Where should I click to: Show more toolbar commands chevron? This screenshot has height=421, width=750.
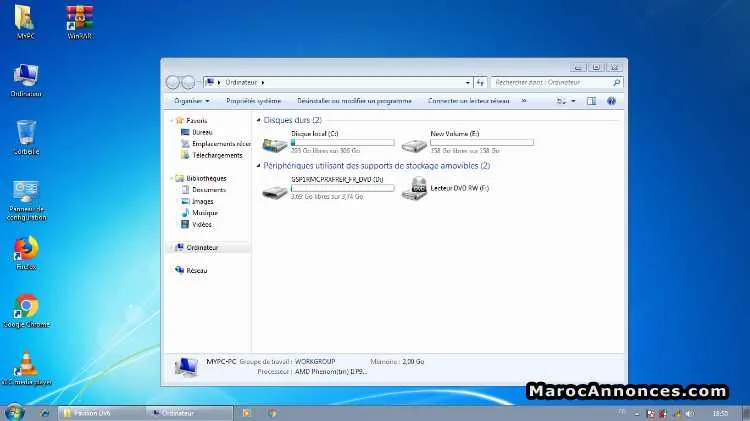pyautogui.click(x=524, y=101)
